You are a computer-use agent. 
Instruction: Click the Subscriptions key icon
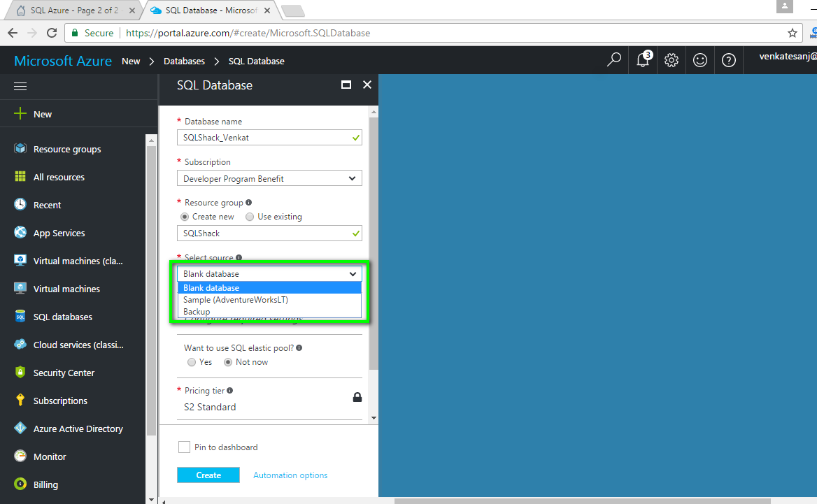pos(20,400)
